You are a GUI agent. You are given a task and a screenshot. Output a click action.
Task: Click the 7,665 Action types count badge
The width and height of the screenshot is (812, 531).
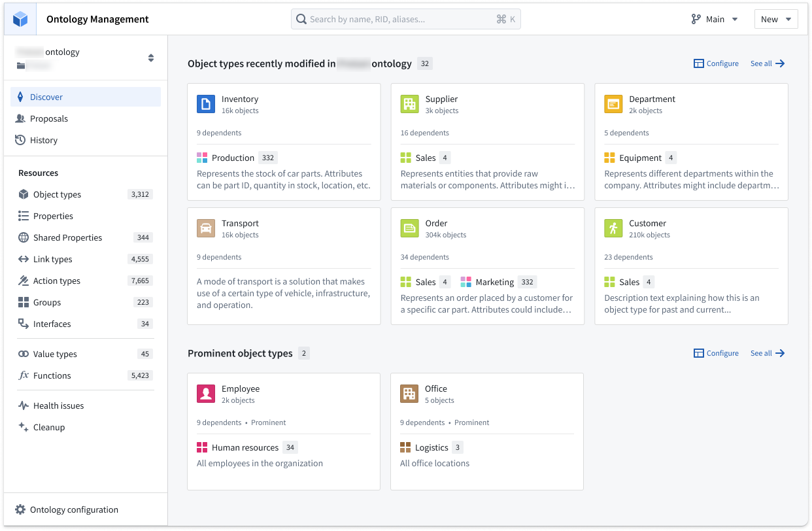point(140,281)
